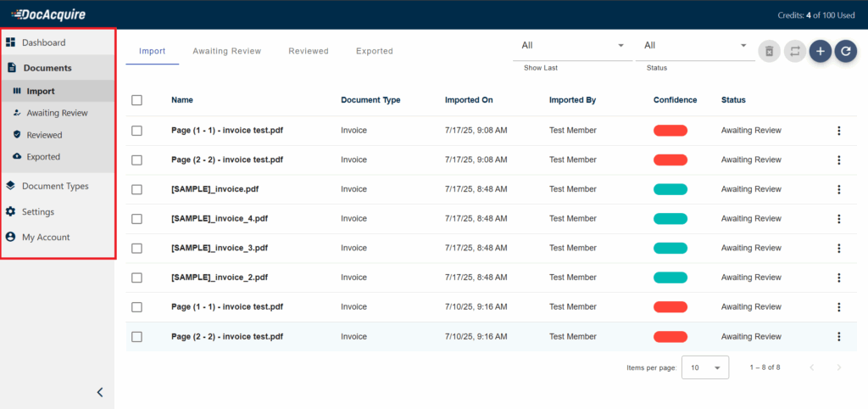Viewport: 868px width, 409px height.
Task: Open Document Types in sidebar
Action: 54,186
